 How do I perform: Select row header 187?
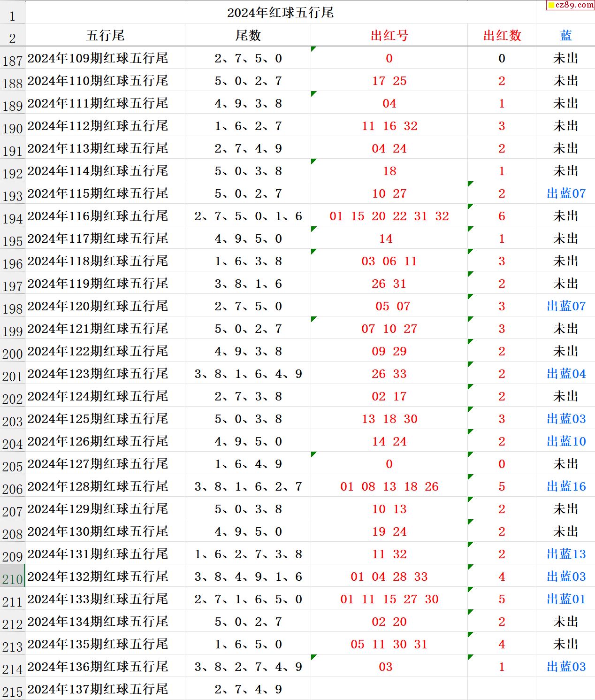click(x=12, y=58)
